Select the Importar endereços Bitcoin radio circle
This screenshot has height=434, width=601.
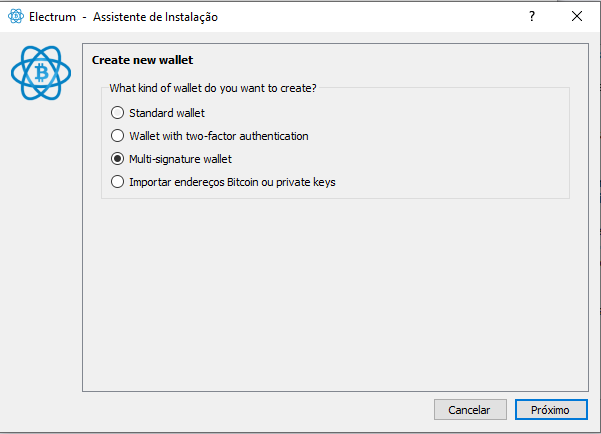click(x=117, y=182)
